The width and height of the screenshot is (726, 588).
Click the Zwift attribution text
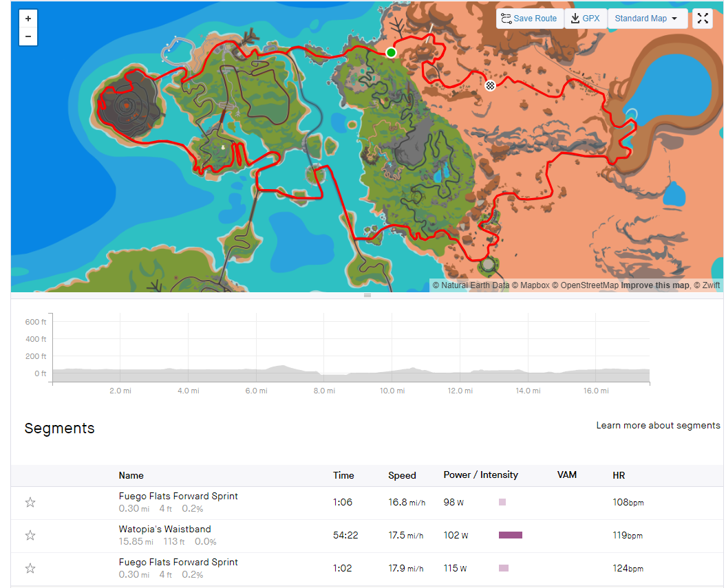click(x=707, y=285)
